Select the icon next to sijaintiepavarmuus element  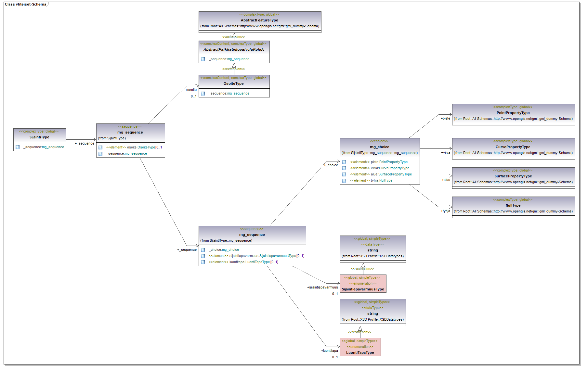[203, 256]
